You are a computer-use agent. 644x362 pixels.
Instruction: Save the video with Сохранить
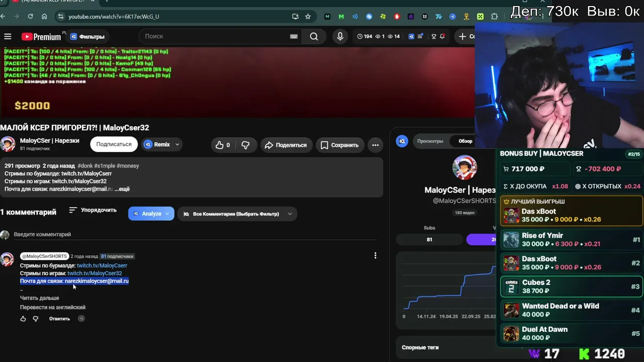[340, 145]
